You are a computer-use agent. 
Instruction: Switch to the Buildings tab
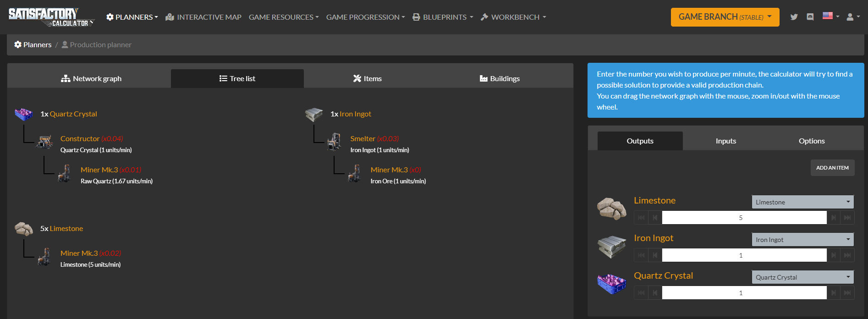click(x=500, y=78)
